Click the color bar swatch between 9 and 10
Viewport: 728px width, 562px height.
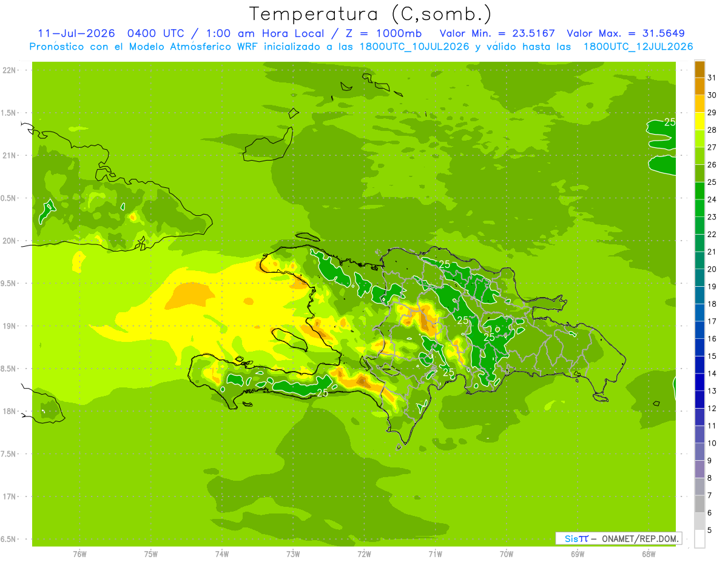pos(699,452)
